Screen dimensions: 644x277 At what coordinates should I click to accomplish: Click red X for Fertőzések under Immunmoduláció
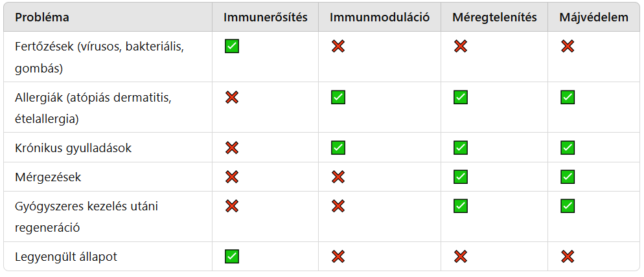[338, 46]
